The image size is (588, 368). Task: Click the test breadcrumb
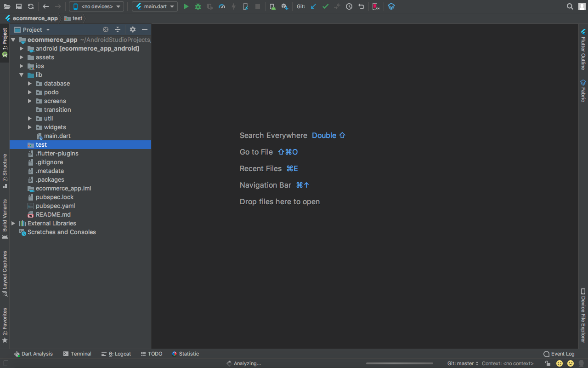(x=73, y=18)
